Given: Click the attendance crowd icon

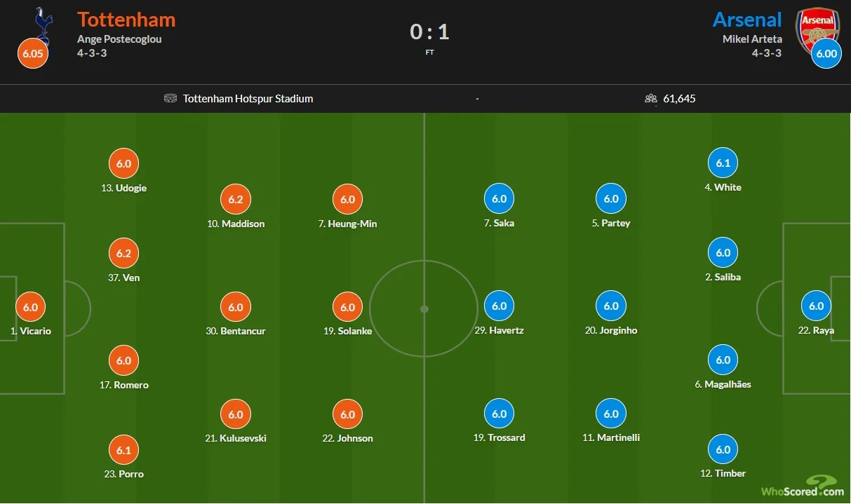Looking at the screenshot, I should pyautogui.click(x=651, y=99).
